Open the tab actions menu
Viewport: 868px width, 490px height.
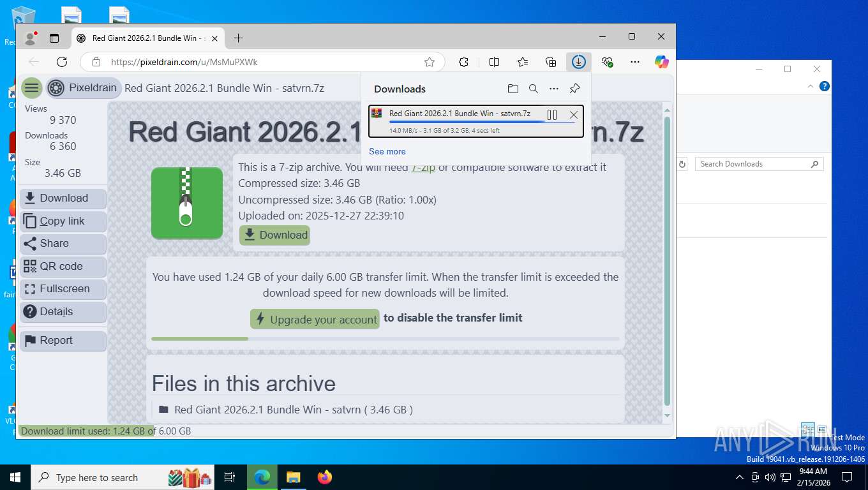[x=54, y=38]
